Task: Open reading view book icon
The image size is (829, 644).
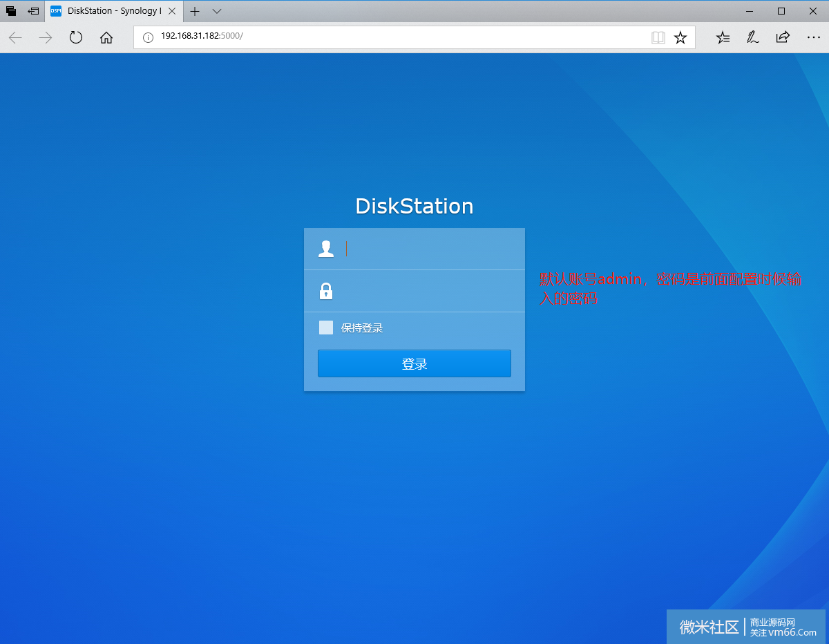Action: pyautogui.click(x=658, y=37)
